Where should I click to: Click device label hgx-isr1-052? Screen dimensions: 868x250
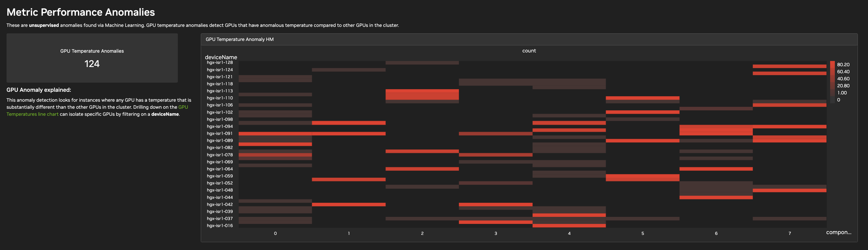[x=220, y=183]
